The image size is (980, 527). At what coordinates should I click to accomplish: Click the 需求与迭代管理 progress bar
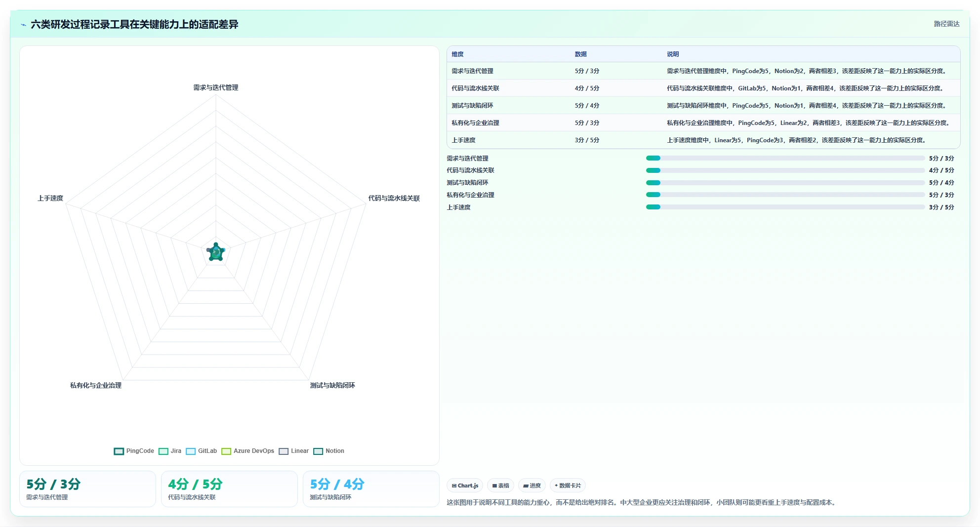(x=785, y=158)
